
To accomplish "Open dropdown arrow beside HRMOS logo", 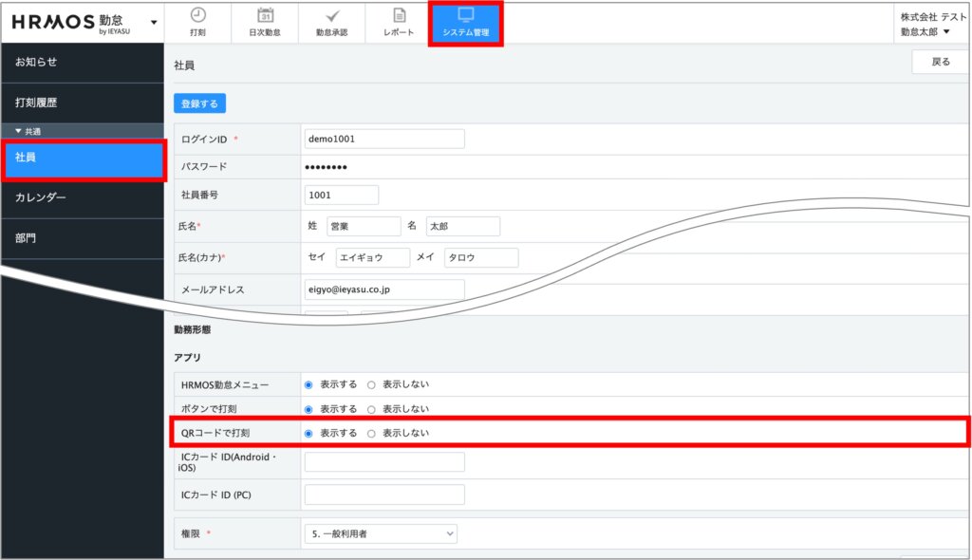I will [154, 21].
